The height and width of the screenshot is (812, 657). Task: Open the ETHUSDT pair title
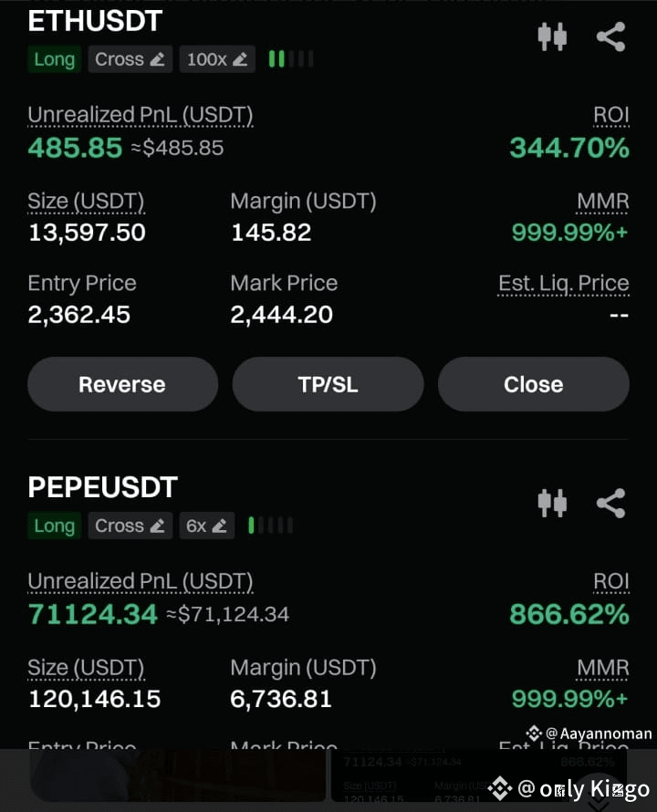(95, 21)
